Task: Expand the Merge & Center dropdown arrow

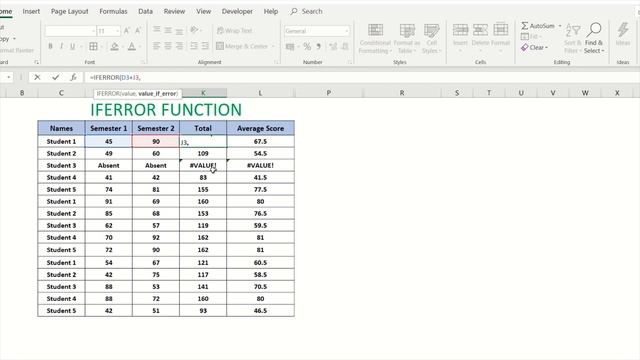Action: (x=273, y=46)
